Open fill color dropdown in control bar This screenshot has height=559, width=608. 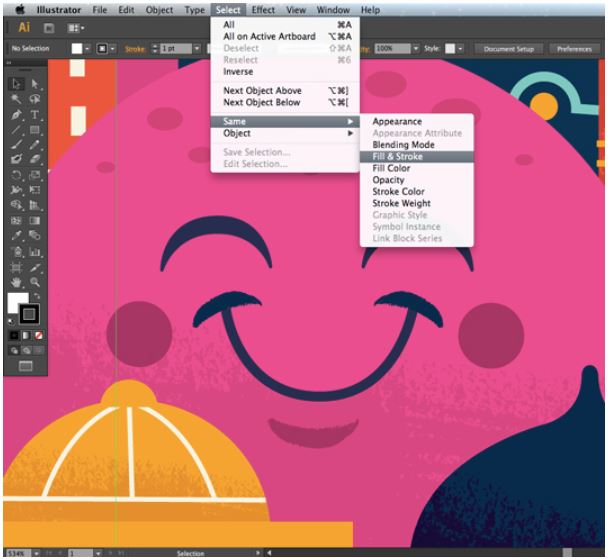pyautogui.click(x=88, y=48)
